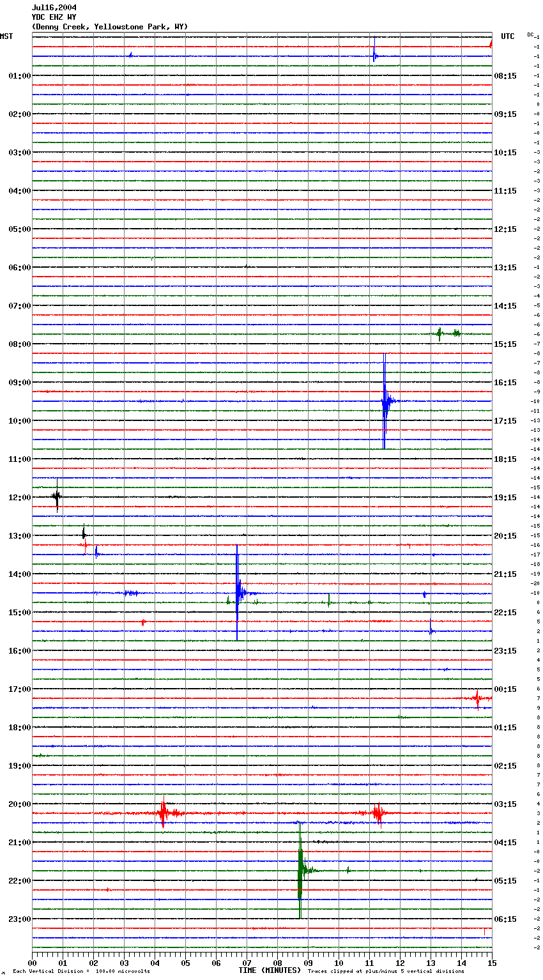
Task: Click the Traces clipped footer note
Action: [x=386, y=972]
